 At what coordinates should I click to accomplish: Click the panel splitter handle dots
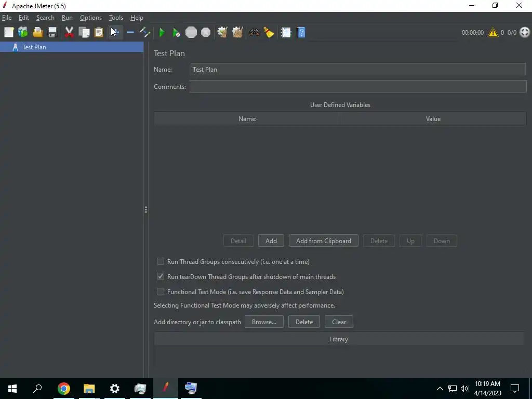tap(146, 210)
